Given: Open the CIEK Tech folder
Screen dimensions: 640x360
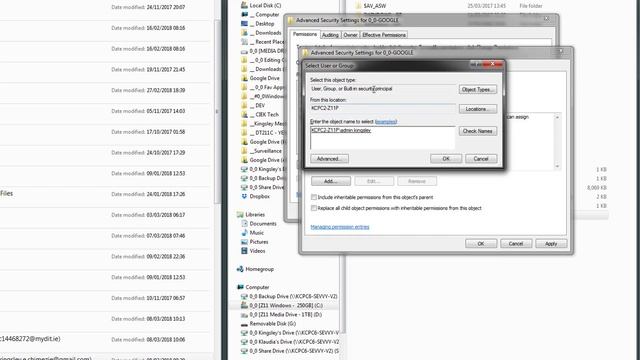Looking at the screenshot, I should click(260, 114).
